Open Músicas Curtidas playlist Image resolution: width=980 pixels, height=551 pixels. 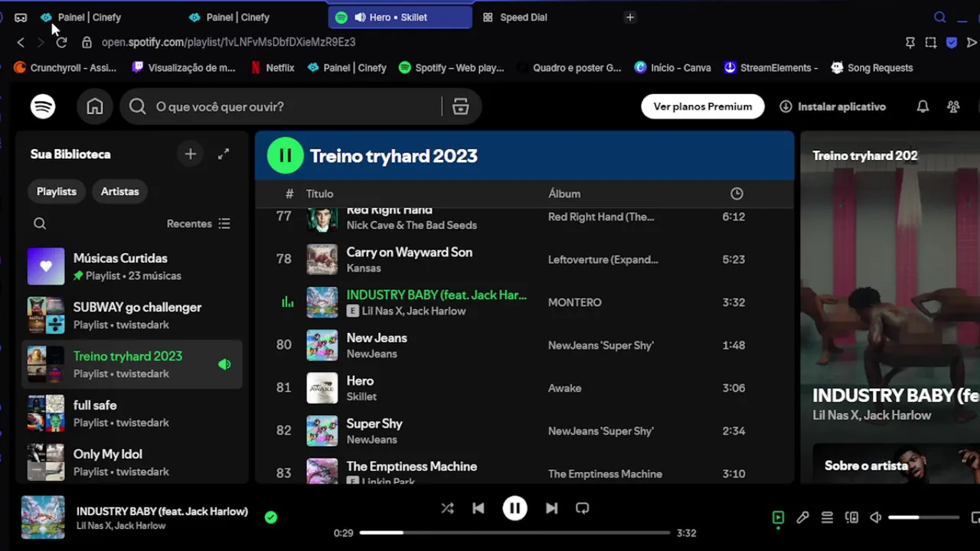click(132, 266)
